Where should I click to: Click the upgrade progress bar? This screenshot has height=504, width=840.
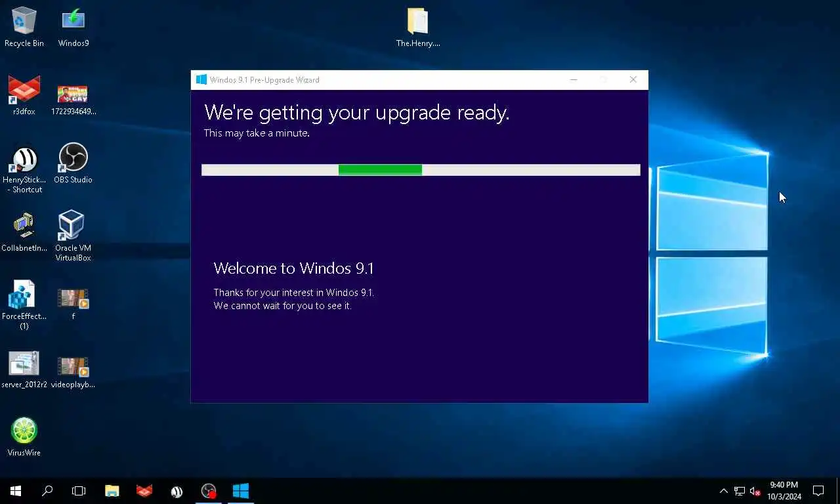pos(421,170)
